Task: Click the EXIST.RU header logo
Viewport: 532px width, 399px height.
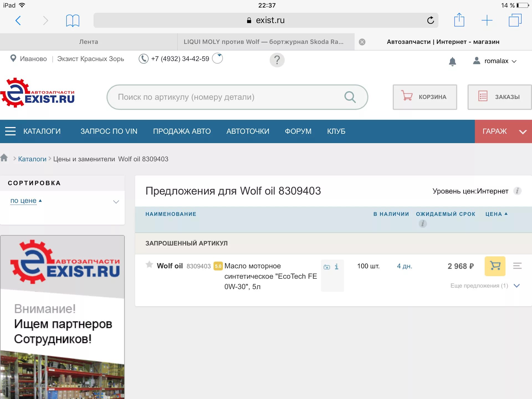Action: coord(37,93)
